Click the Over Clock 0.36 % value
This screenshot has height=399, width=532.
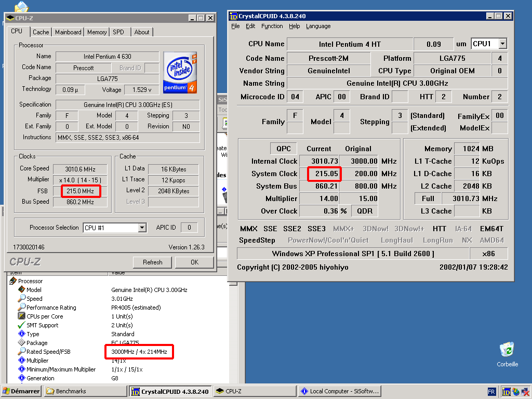[x=320, y=211]
